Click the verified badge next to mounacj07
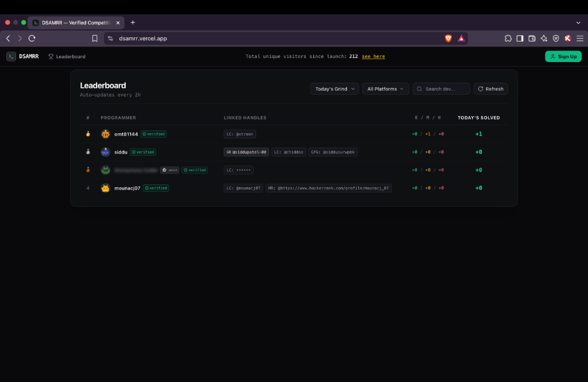The height and width of the screenshot is (382, 588). pos(156,188)
